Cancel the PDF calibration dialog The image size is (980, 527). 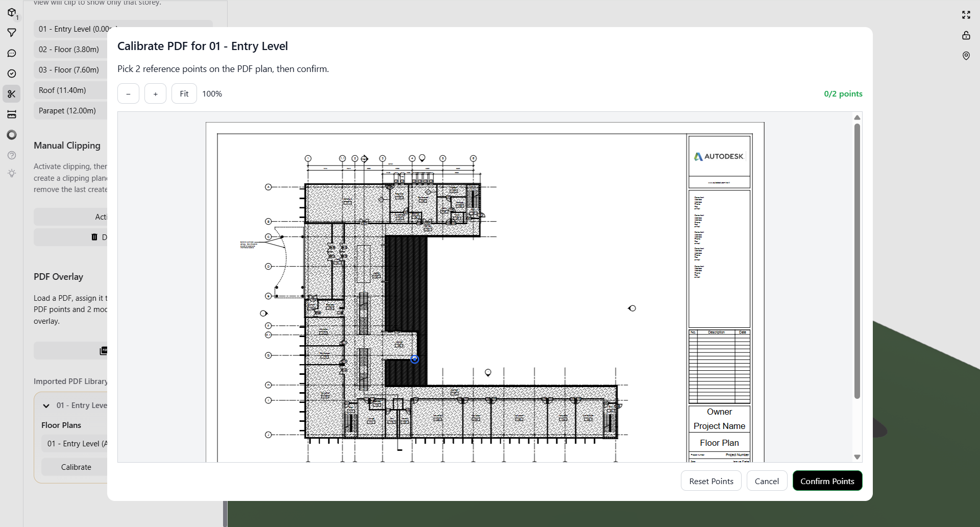(x=767, y=481)
